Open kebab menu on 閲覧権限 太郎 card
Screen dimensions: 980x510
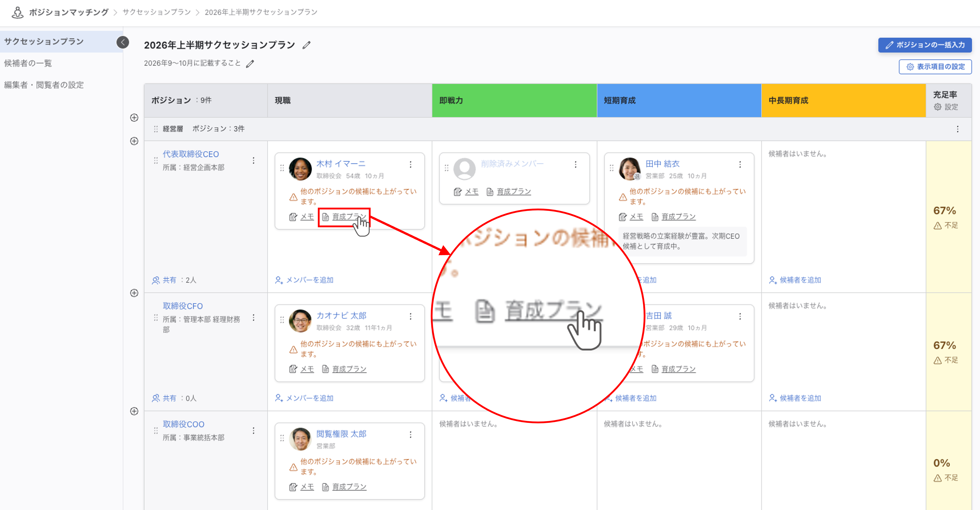click(x=410, y=435)
